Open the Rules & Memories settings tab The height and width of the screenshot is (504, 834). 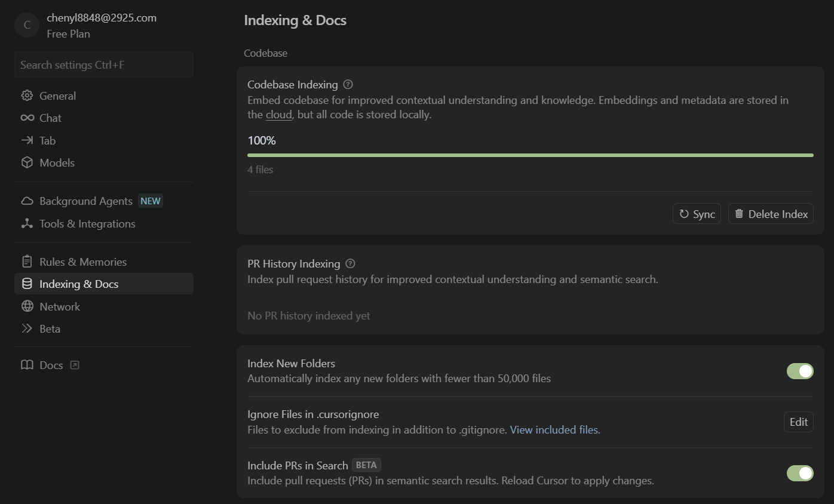[x=82, y=262]
